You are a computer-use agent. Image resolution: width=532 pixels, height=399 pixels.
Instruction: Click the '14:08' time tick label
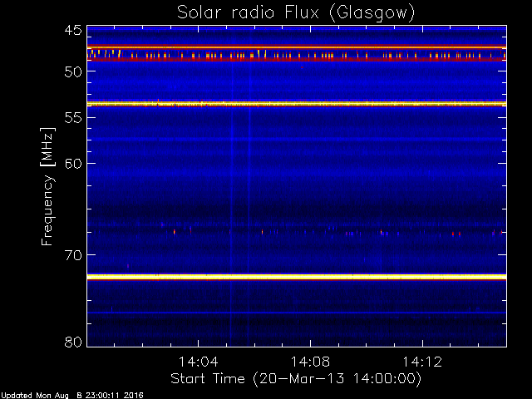click(310, 362)
